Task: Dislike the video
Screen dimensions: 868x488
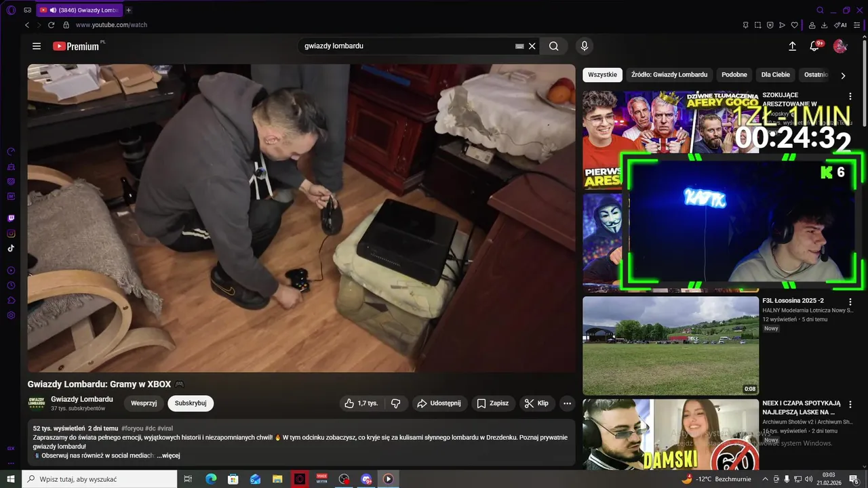Action: pos(396,403)
